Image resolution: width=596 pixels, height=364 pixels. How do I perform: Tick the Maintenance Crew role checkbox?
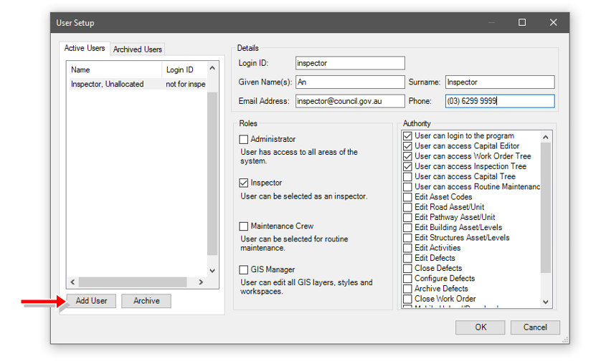coord(244,226)
